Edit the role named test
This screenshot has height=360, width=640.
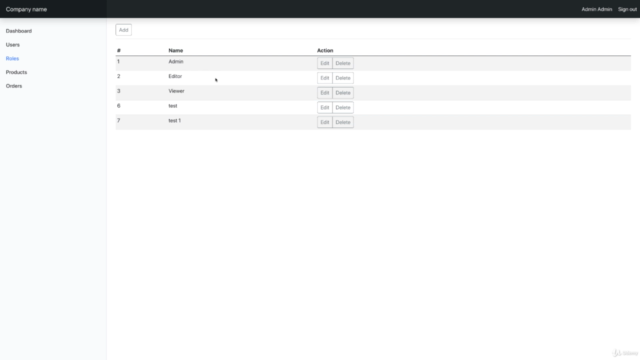(325, 107)
